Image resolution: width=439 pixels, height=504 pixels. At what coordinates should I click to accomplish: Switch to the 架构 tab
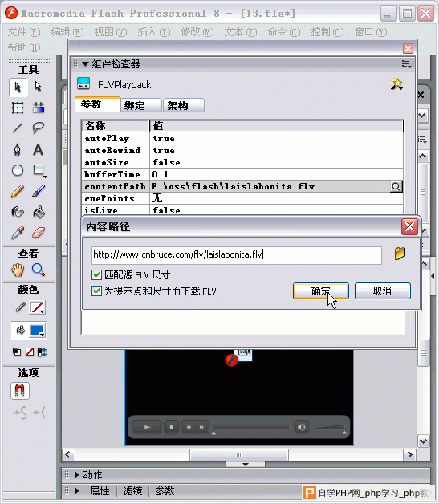[184, 105]
